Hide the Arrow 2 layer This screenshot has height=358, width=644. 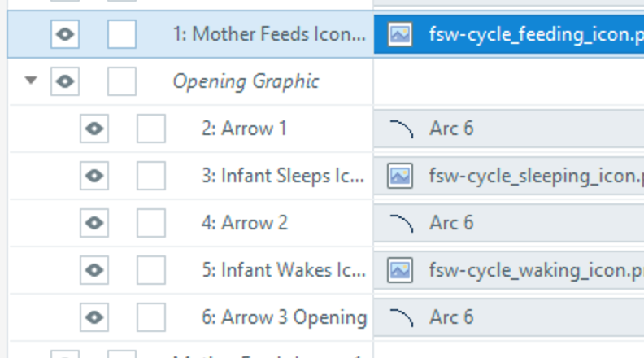click(x=94, y=223)
